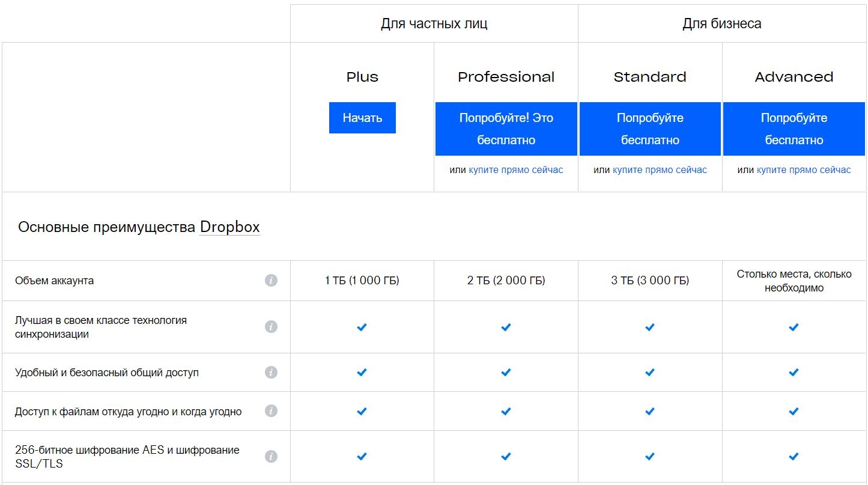The height and width of the screenshot is (485, 868).
Task: Click info icon for Объем аккаунта row
Action: pyautogui.click(x=271, y=280)
